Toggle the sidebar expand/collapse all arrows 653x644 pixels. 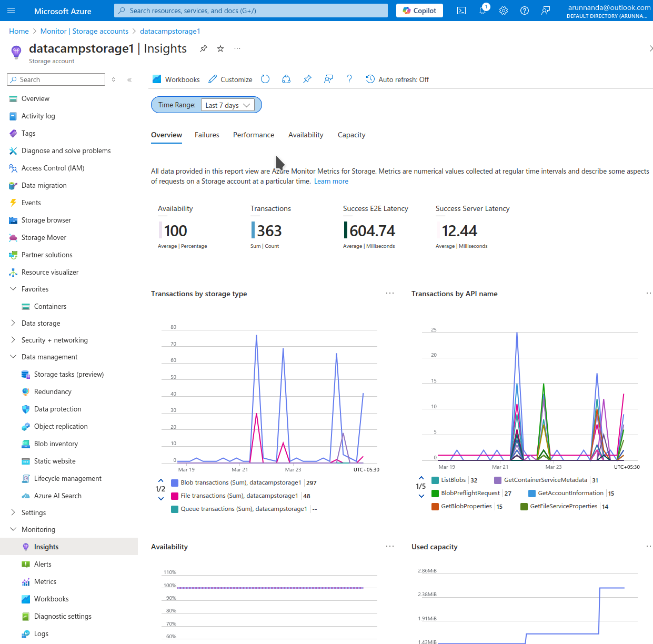click(x=114, y=79)
